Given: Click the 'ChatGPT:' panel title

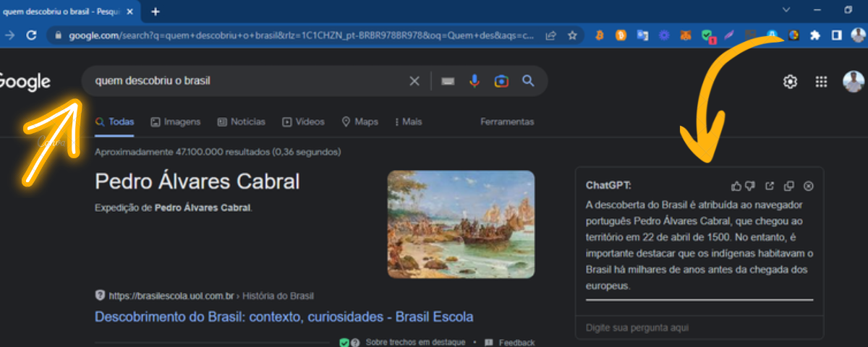Looking at the screenshot, I should click(x=608, y=186).
